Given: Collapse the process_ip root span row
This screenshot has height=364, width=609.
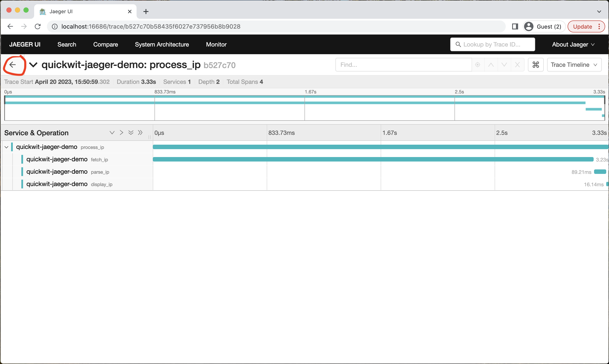Looking at the screenshot, I should click(7, 147).
